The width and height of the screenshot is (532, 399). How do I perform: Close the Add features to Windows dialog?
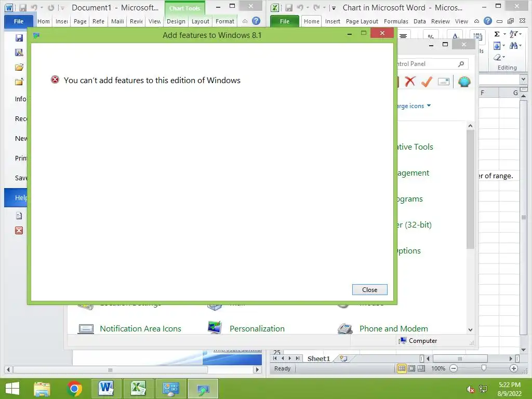coord(369,289)
